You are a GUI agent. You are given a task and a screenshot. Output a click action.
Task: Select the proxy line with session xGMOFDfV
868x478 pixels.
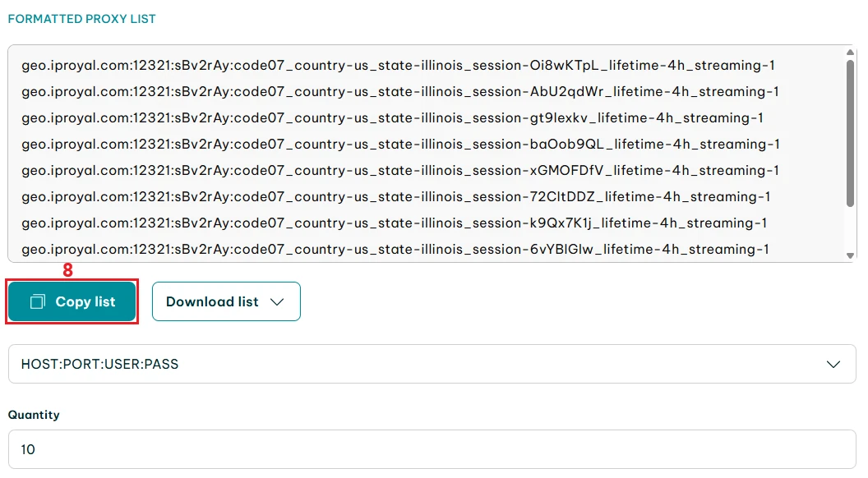click(399, 171)
